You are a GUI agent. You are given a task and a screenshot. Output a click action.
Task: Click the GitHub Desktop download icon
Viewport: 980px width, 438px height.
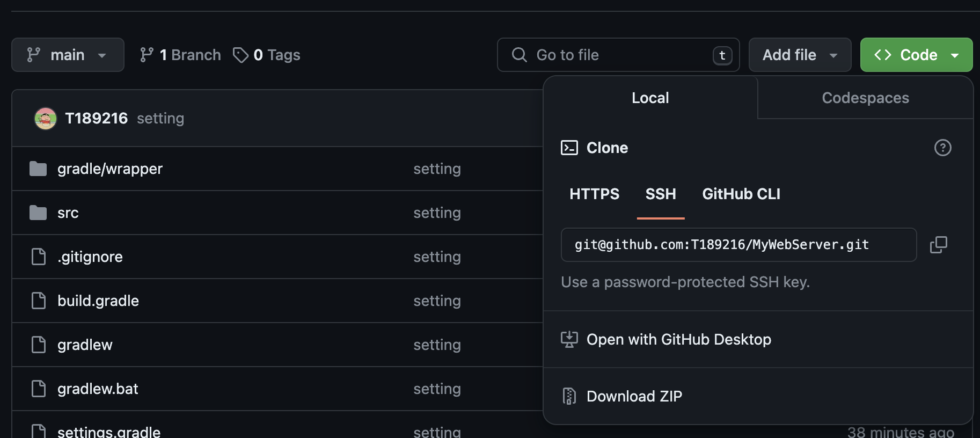569,339
